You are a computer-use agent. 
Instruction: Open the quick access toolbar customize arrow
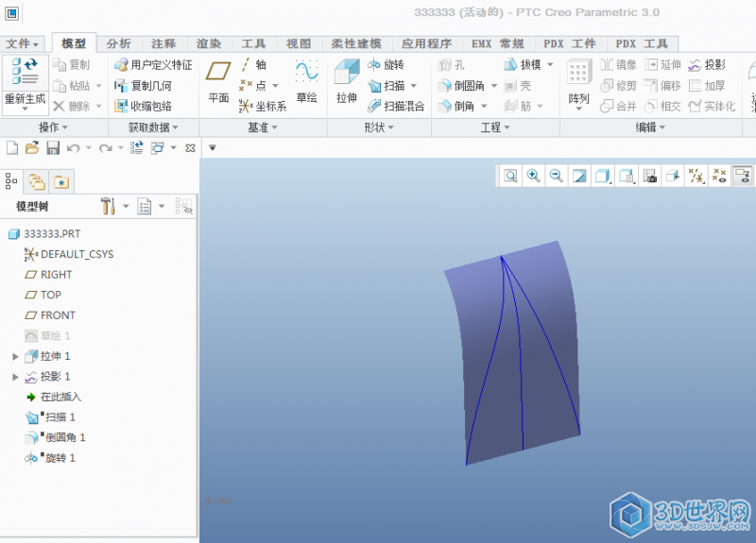coord(212,148)
